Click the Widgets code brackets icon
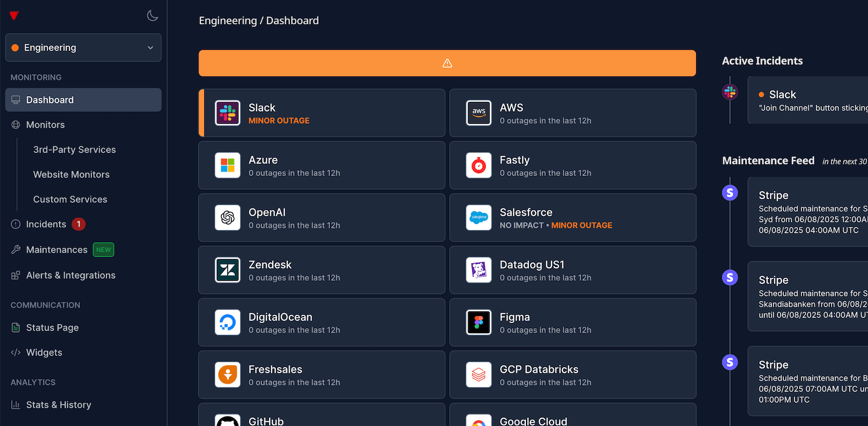 click(x=16, y=352)
